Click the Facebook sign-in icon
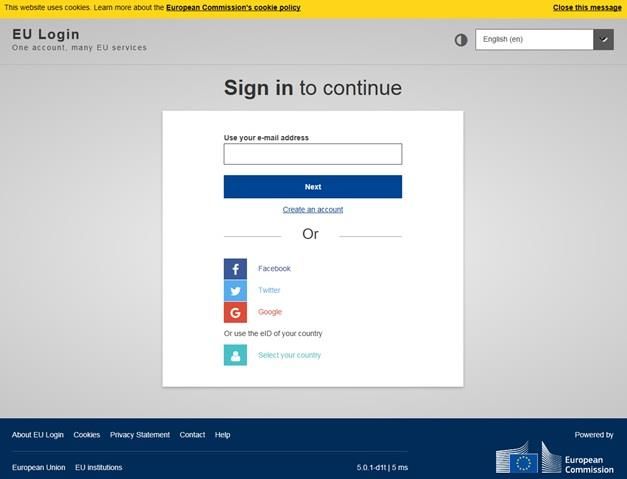 point(235,269)
